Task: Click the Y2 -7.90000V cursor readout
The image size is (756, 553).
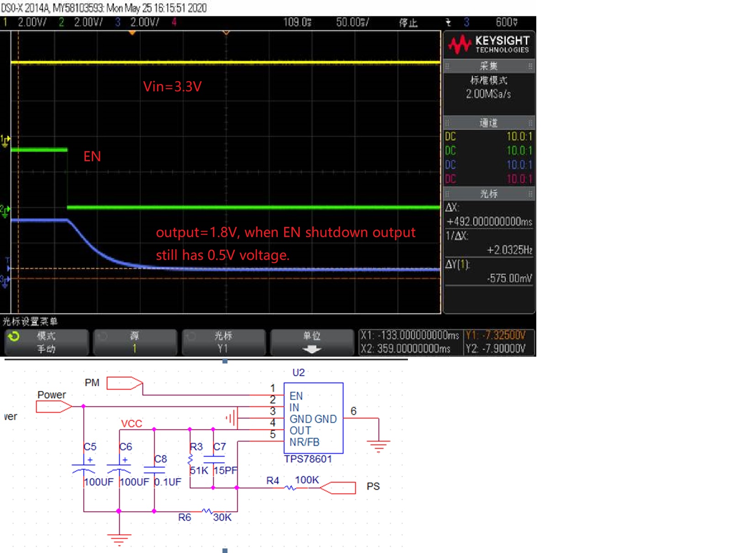Action: click(x=496, y=349)
